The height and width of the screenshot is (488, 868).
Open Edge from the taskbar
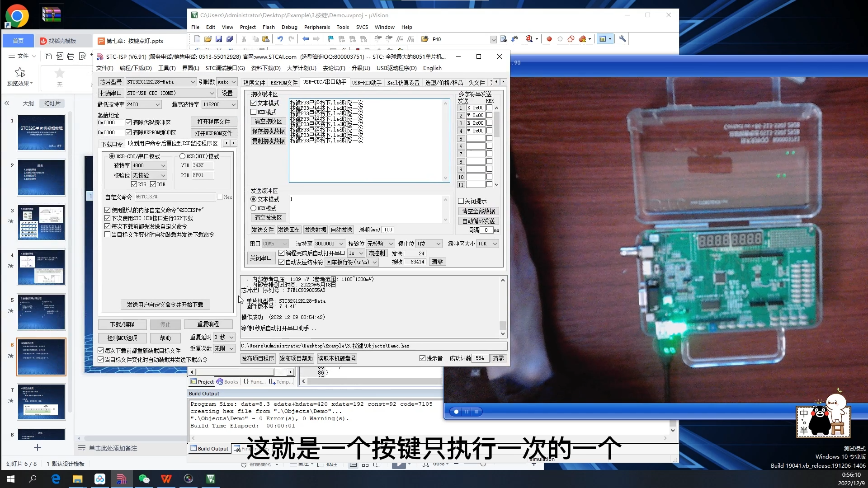click(56, 479)
